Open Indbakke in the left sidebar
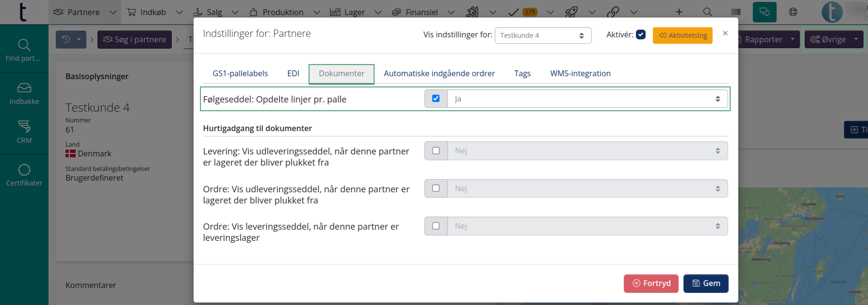The width and height of the screenshot is (868, 305). (x=24, y=93)
